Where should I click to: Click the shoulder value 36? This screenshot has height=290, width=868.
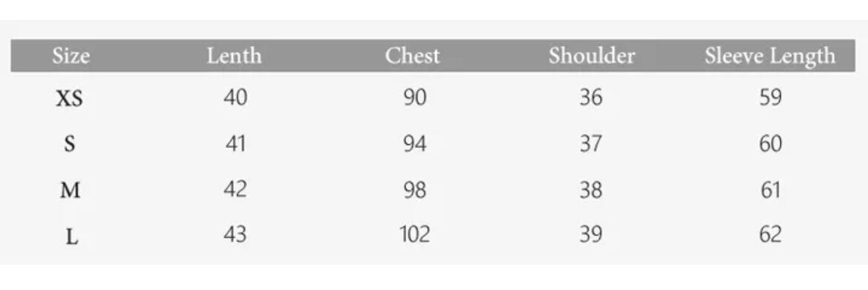591,98
